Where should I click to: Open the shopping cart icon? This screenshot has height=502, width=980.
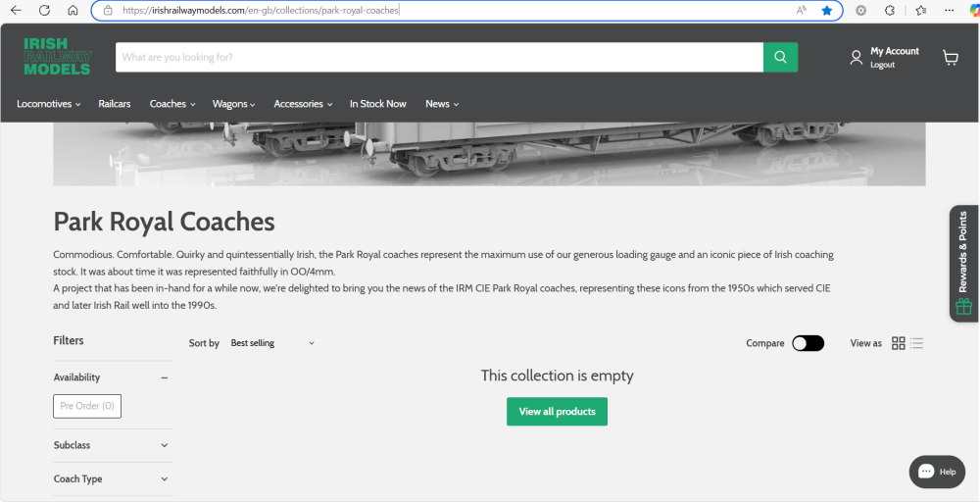click(950, 58)
